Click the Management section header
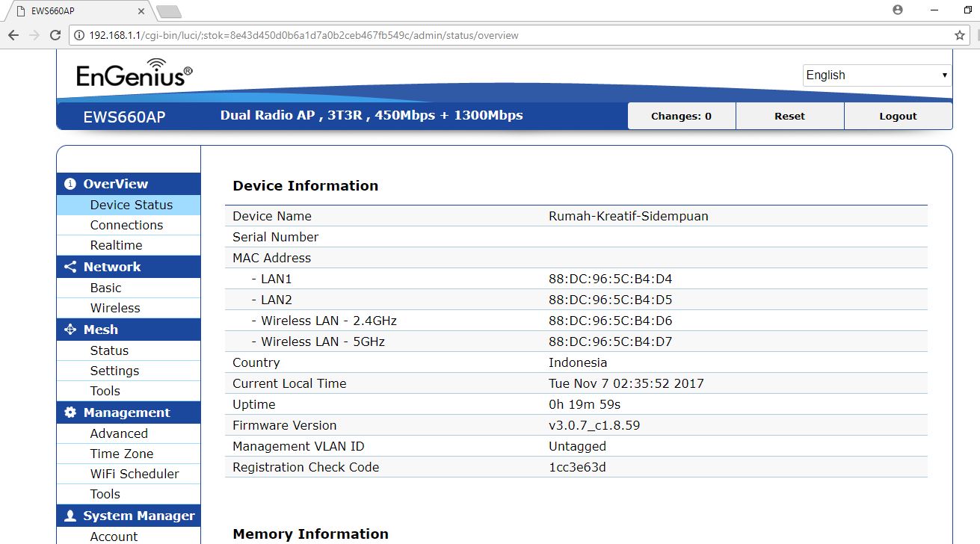The width and height of the screenshot is (980, 544). (x=129, y=412)
